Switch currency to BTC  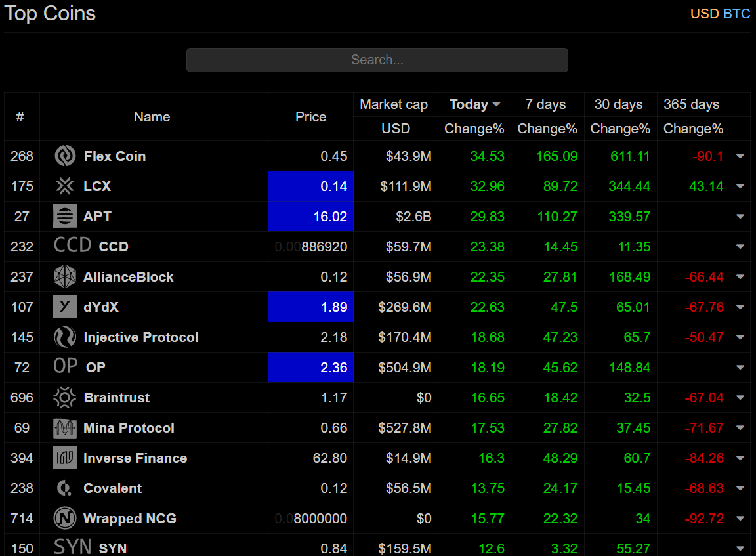coord(737,14)
